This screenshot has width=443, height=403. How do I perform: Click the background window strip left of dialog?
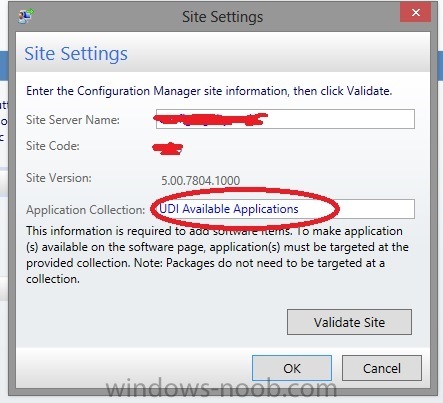pos(4,167)
